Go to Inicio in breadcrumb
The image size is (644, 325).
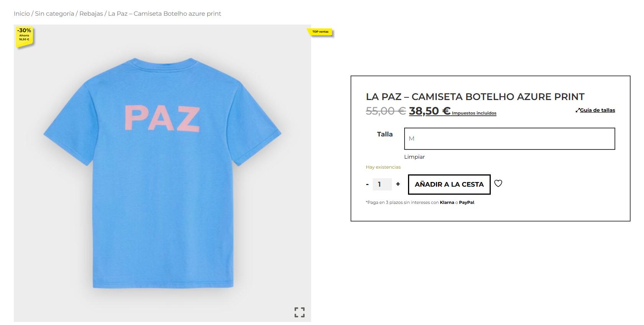pos(22,14)
